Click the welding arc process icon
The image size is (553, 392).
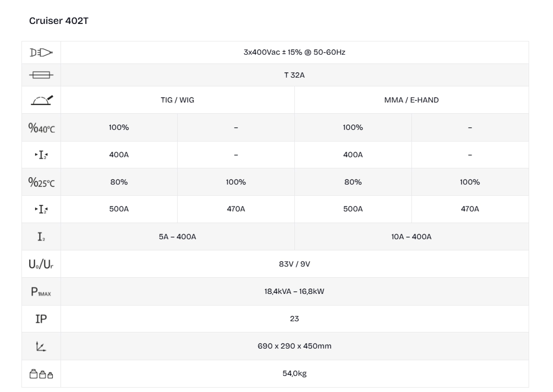pyautogui.click(x=42, y=100)
